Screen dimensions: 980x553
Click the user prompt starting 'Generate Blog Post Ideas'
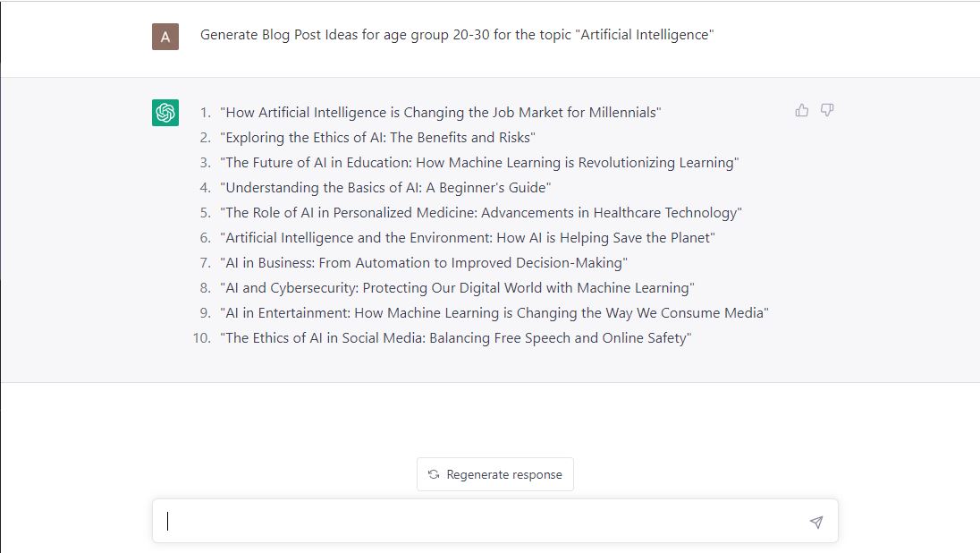pyautogui.click(x=456, y=35)
